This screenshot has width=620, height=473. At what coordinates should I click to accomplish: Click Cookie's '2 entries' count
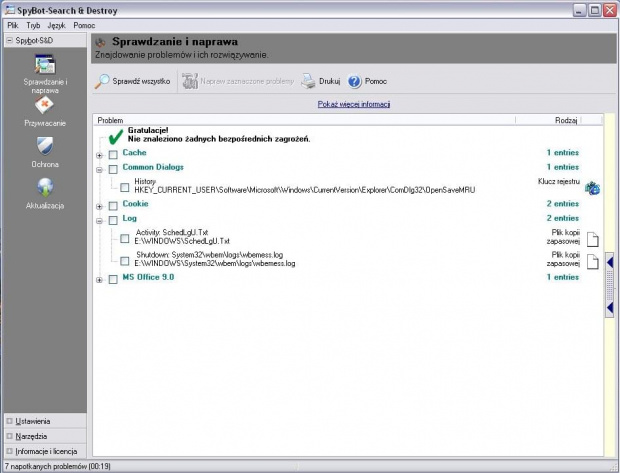pyautogui.click(x=563, y=204)
